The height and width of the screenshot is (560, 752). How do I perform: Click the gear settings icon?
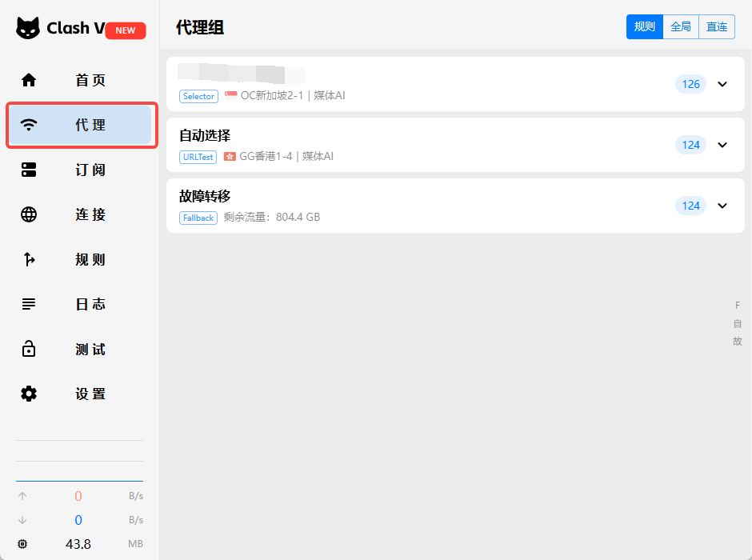point(29,394)
